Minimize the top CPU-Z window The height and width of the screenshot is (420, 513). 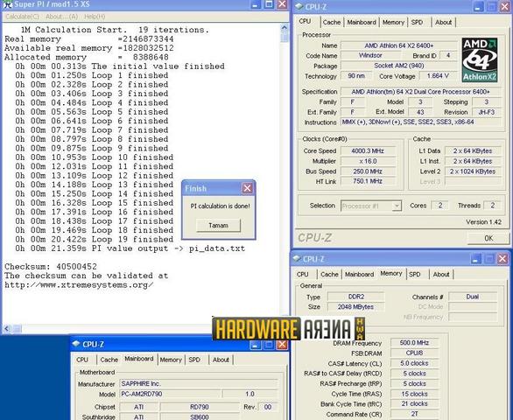coord(478,7)
